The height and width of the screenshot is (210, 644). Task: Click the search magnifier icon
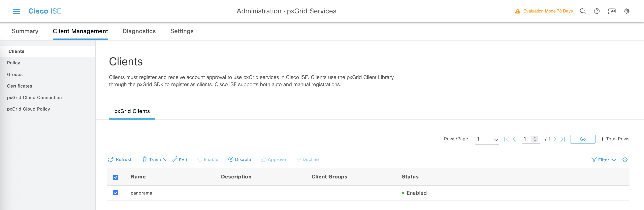(582, 11)
